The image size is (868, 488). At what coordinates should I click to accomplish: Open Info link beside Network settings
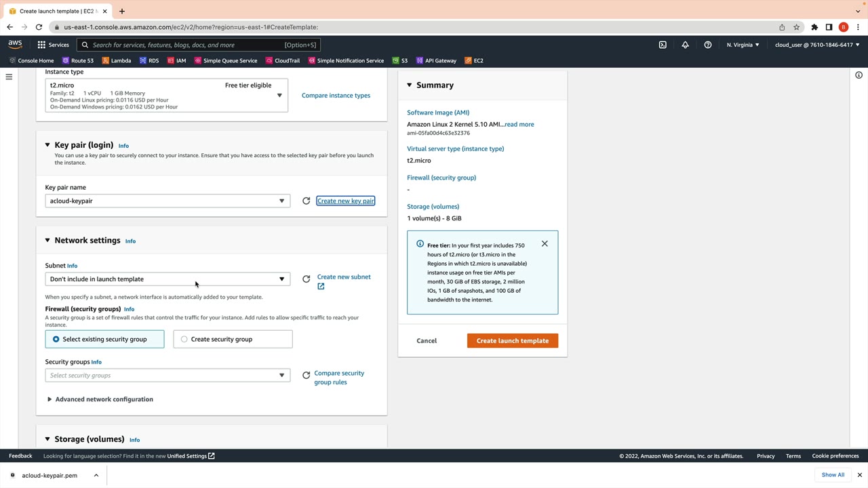pyautogui.click(x=130, y=241)
